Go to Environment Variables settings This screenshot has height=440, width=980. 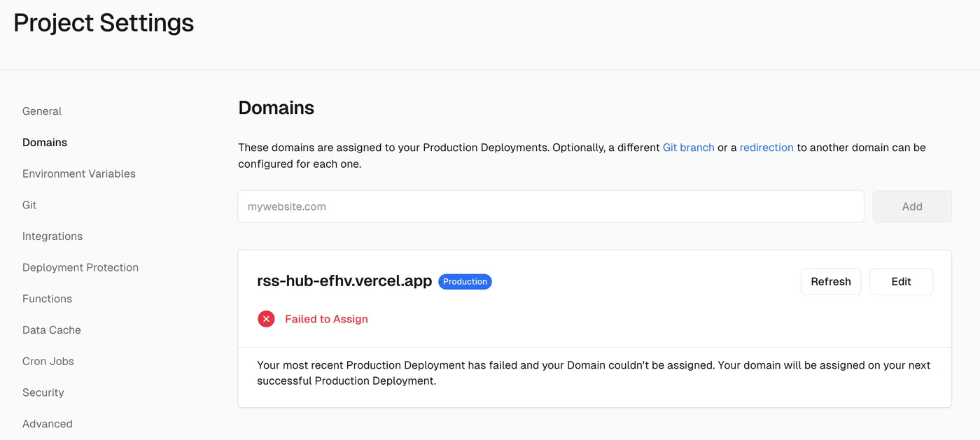(79, 173)
